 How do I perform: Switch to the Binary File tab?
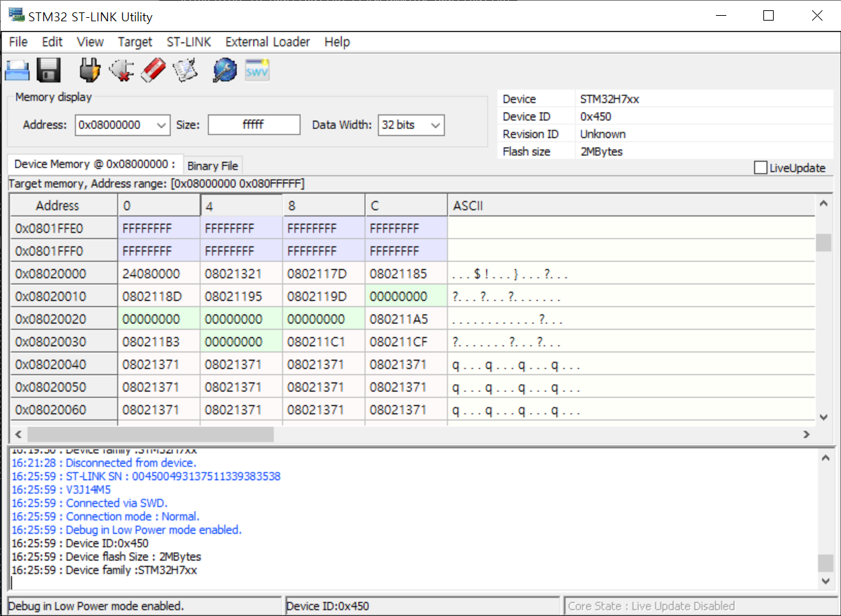(x=213, y=165)
